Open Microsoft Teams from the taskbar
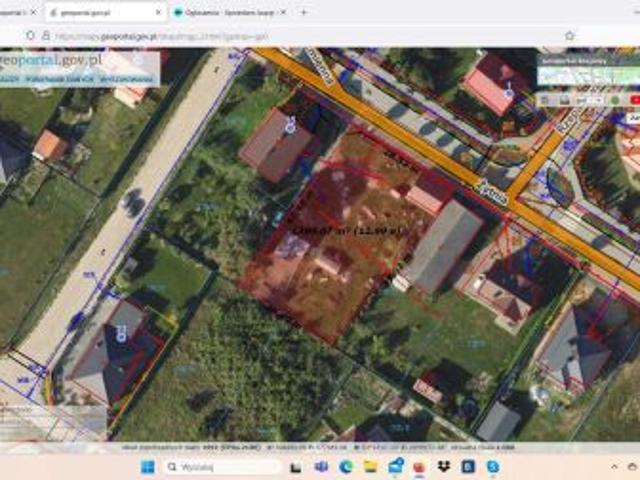This screenshot has width=640, height=480. [321, 467]
